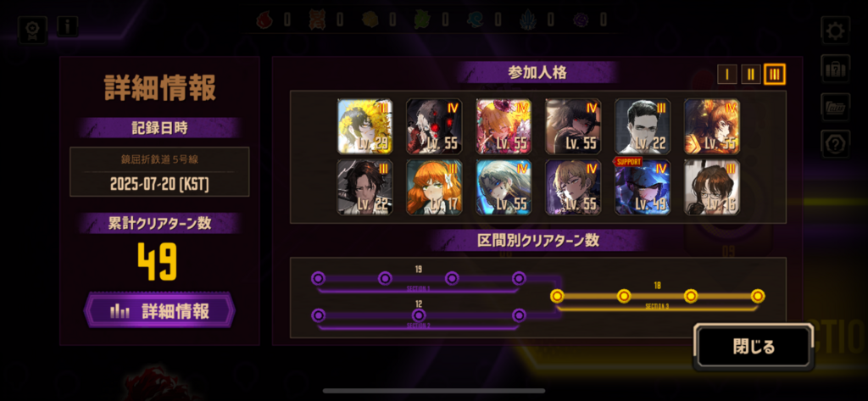Viewport: 868px width, 401px height.
Task: Switch to team tab I
Action: point(726,75)
